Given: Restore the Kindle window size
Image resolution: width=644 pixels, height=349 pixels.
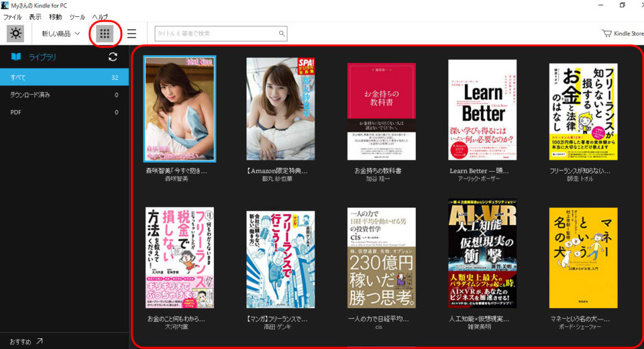Looking at the screenshot, I should point(623,5).
